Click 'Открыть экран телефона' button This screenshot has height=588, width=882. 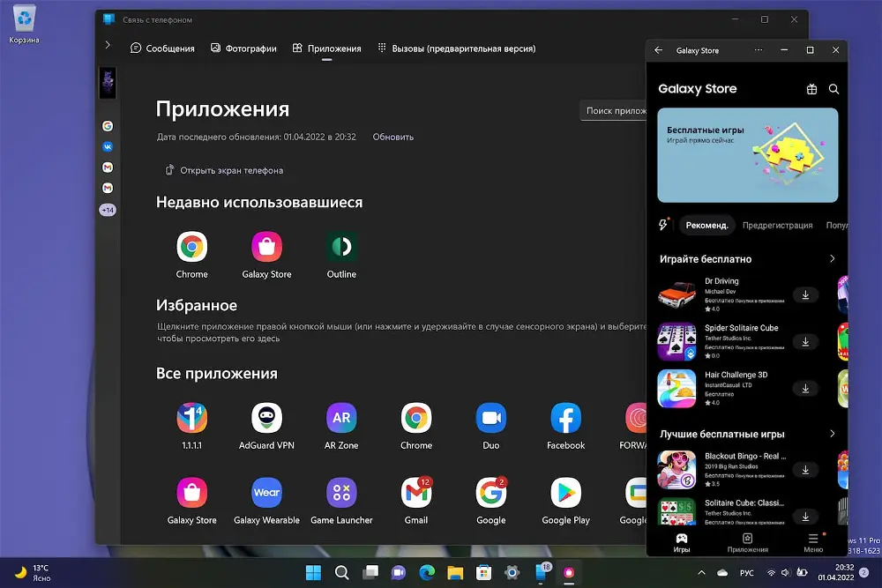(x=224, y=170)
